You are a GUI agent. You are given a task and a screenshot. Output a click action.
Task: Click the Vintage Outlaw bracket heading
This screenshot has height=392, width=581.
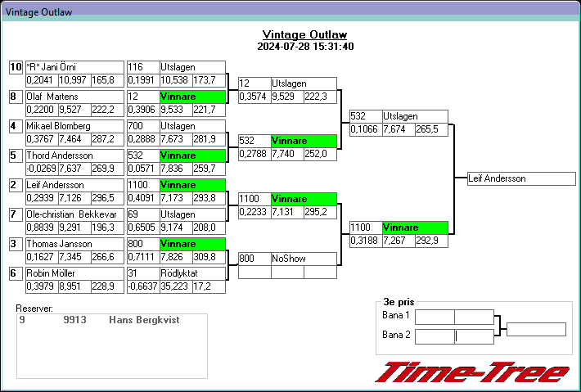tap(304, 35)
